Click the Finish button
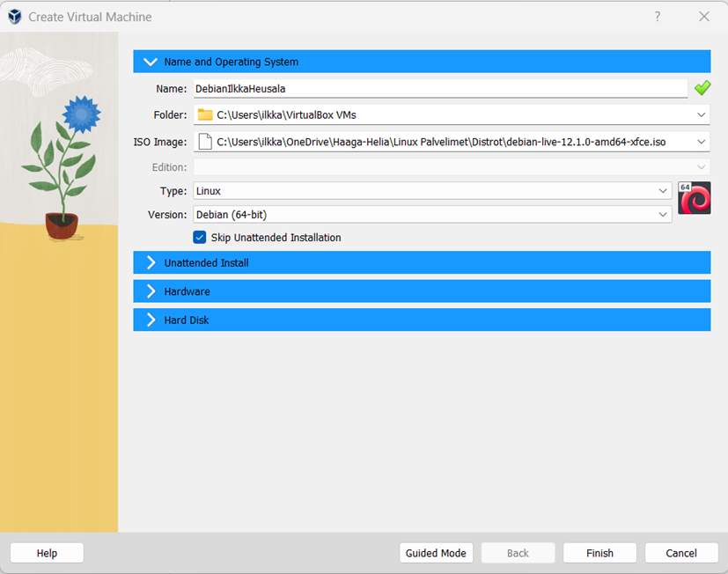Viewport: 728px width, 574px height. [599, 553]
